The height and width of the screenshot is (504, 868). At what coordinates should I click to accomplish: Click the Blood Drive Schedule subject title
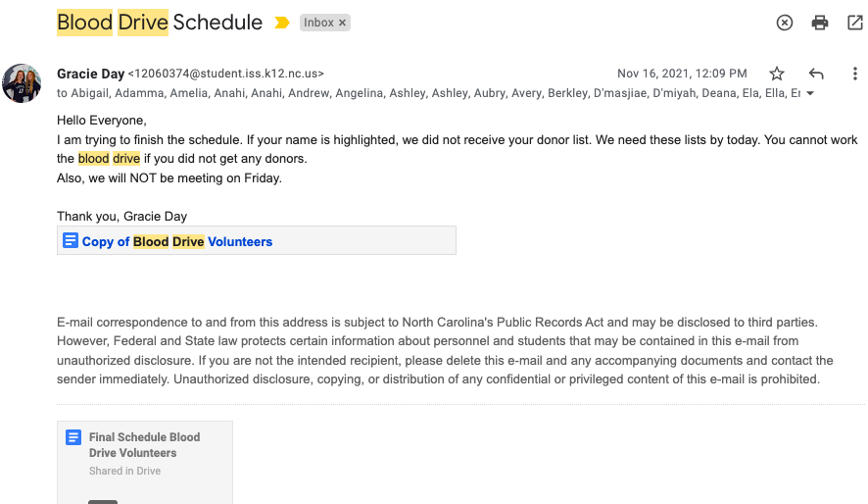pos(160,23)
